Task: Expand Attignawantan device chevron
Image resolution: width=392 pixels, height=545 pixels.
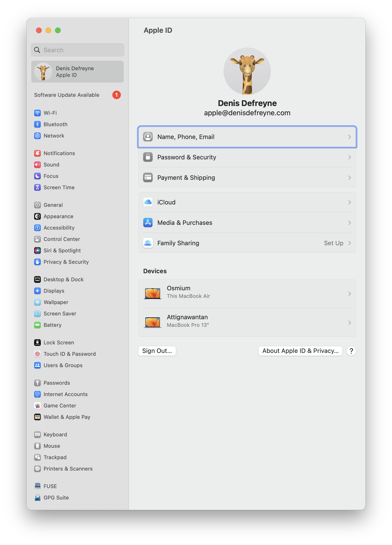Action: click(x=350, y=323)
